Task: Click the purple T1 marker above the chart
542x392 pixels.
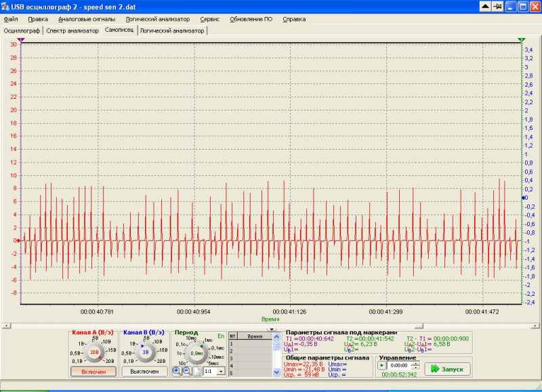Action: pos(21,41)
